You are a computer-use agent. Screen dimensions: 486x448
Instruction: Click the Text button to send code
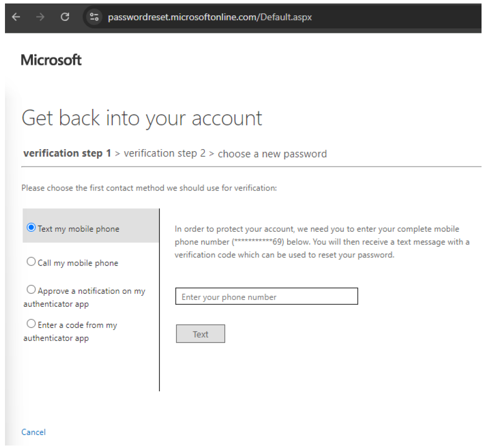201,334
